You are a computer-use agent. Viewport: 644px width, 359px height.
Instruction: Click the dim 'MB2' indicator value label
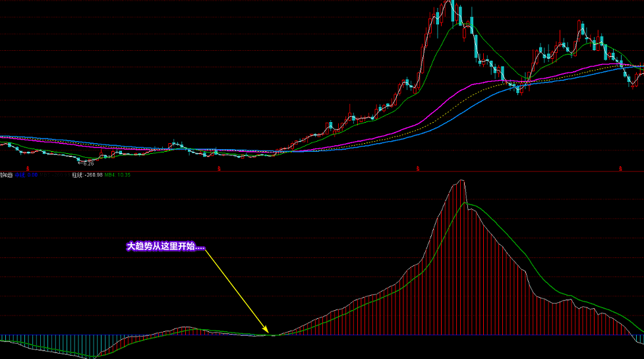coord(55,175)
